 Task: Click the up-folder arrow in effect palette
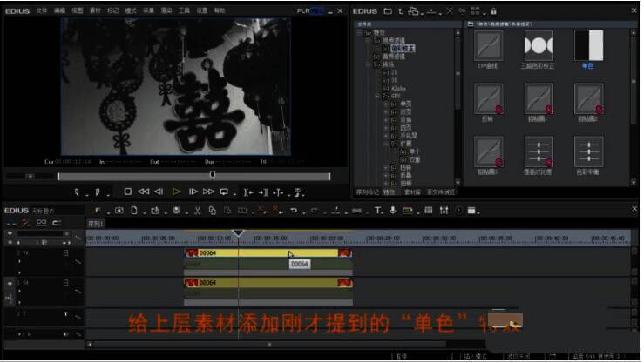[401, 11]
